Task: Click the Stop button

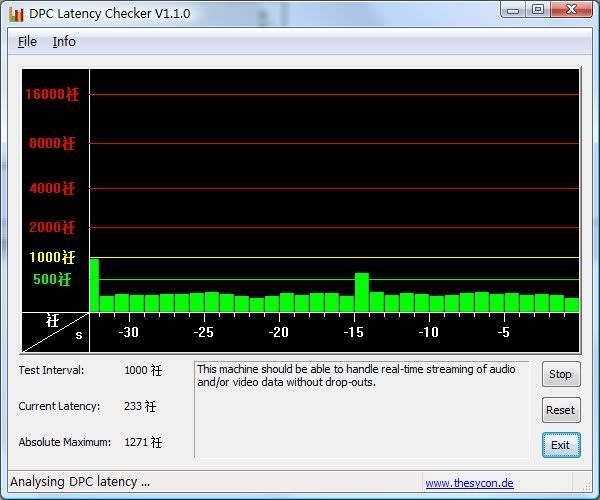Action: (x=561, y=374)
